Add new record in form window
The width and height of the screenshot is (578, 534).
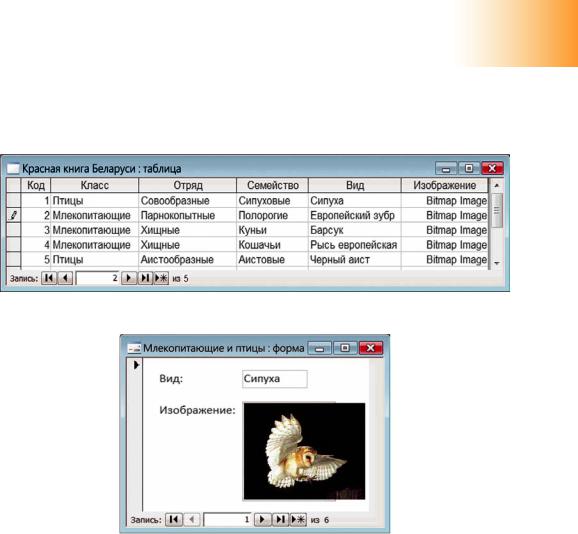tap(298, 520)
